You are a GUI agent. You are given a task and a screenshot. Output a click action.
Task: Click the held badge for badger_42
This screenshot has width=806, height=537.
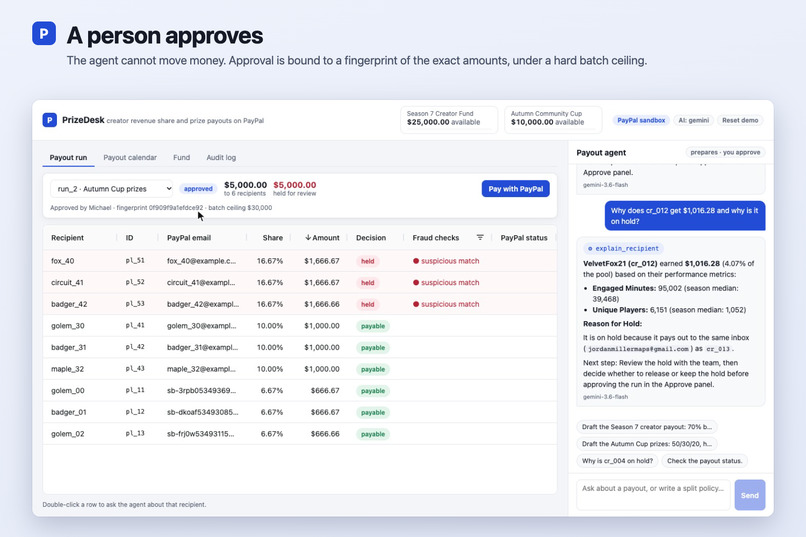click(368, 304)
